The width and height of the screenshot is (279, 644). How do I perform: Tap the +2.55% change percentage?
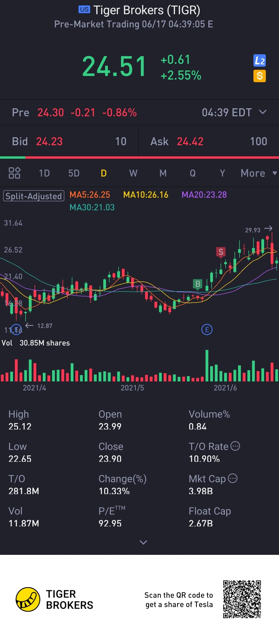click(x=181, y=75)
